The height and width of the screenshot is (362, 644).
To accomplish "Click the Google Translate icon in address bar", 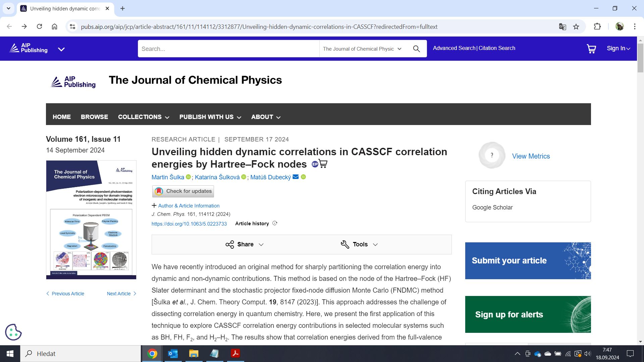I will 562,27.
